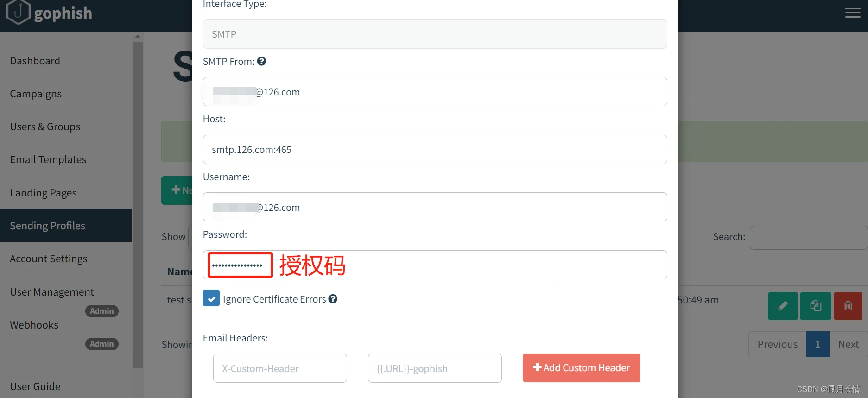Image resolution: width=868 pixels, height=398 pixels.
Task: Delete the test sending profile
Action: click(848, 306)
